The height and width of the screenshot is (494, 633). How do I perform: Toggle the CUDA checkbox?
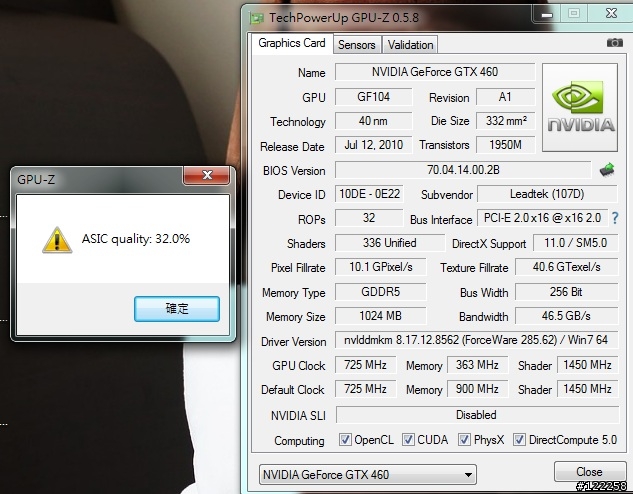(x=408, y=440)
